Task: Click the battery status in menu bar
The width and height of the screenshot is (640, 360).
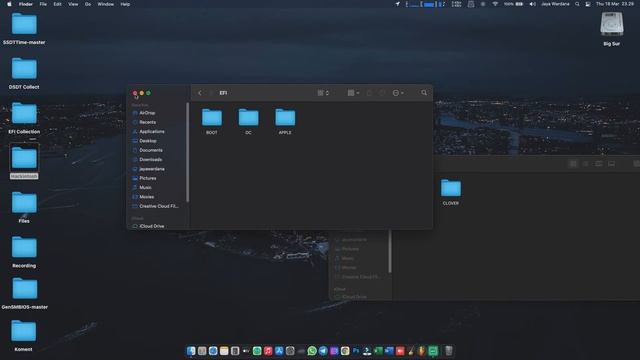Action: pyautogui.click(x=513, y=4)
